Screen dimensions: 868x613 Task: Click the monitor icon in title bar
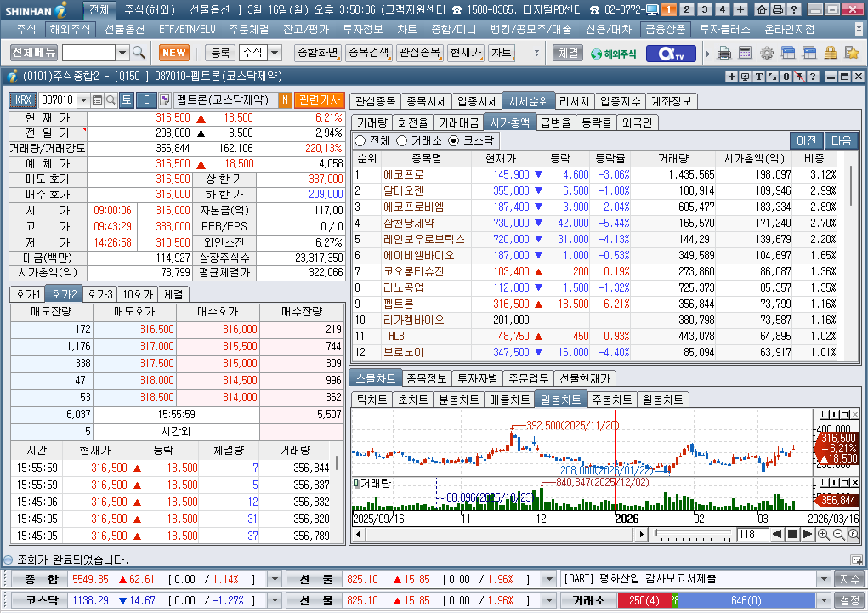pyautogui.click(x=651, y=9)
